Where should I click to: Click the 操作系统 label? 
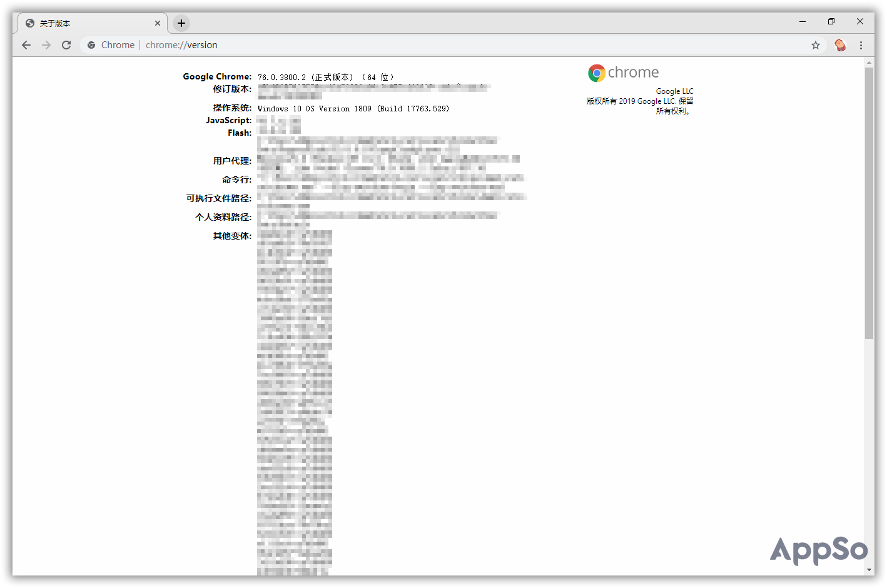(x=232, y=108)
